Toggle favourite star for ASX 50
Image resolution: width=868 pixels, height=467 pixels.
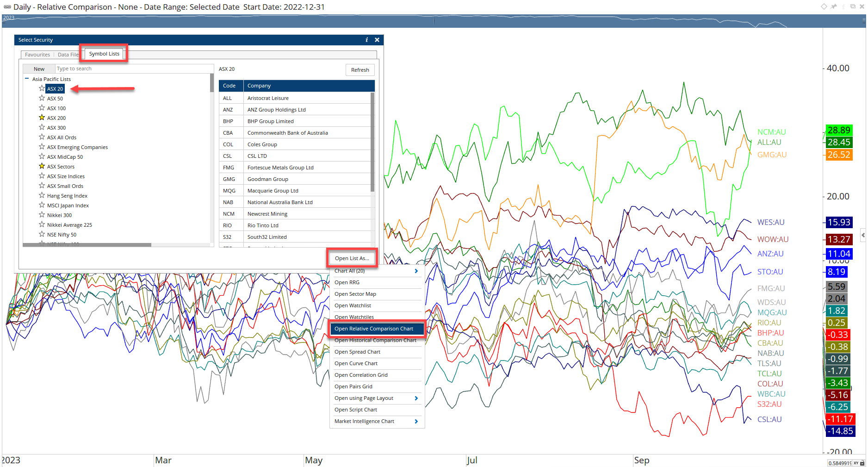coord(42,98)
